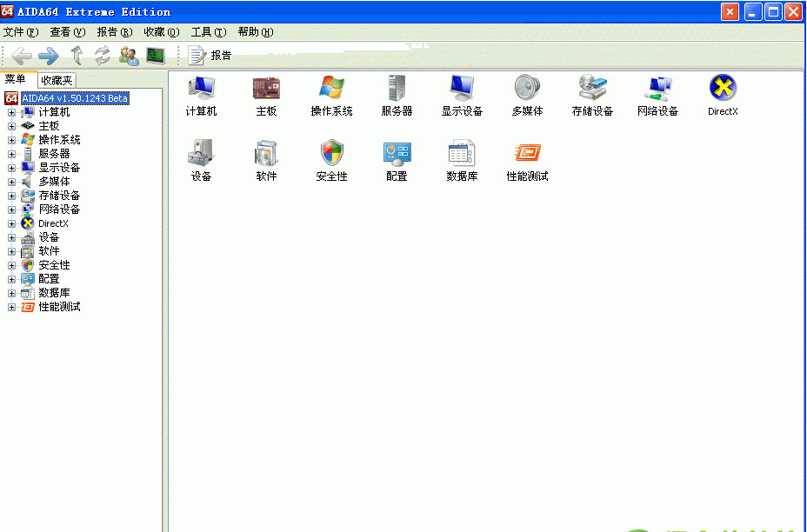Open the 计算机 icon in main panel
This screenshot has height=532, width=807.
pos(201,89)
